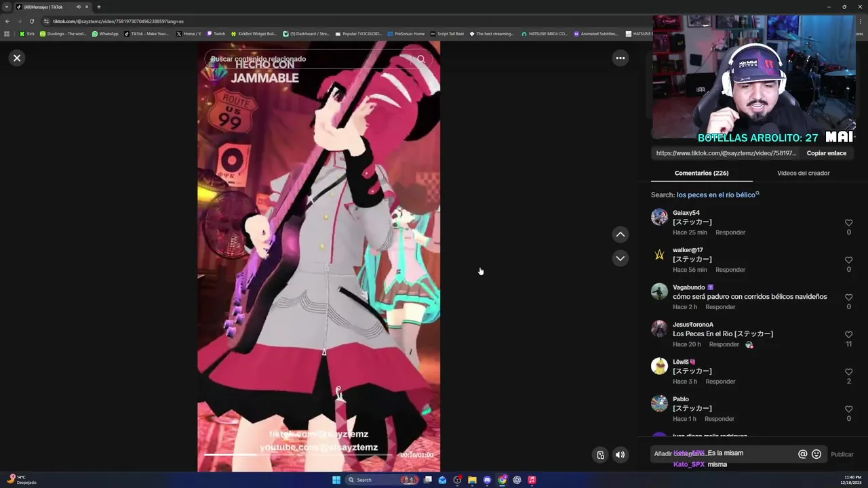Open the emoji picker in comment box
This screenshot has width=868, height=488.
(816, 454)
